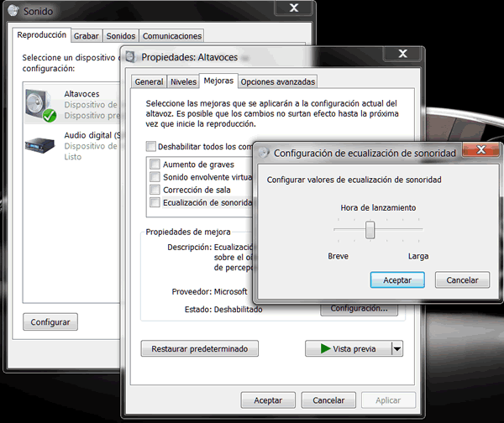Screen dimensions: 504x423
Task: Click the Sonido window title icon
Action: click(13, 11)
